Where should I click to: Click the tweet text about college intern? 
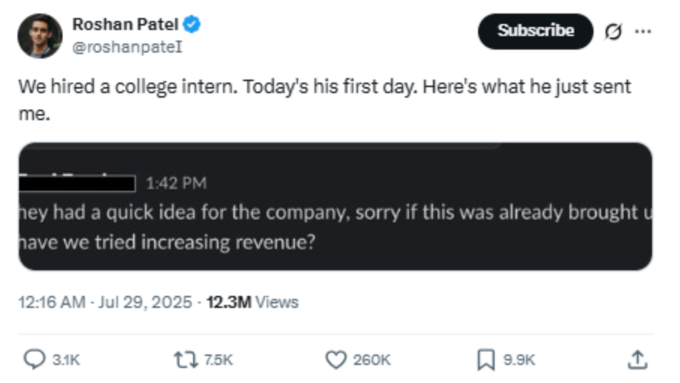324,100
